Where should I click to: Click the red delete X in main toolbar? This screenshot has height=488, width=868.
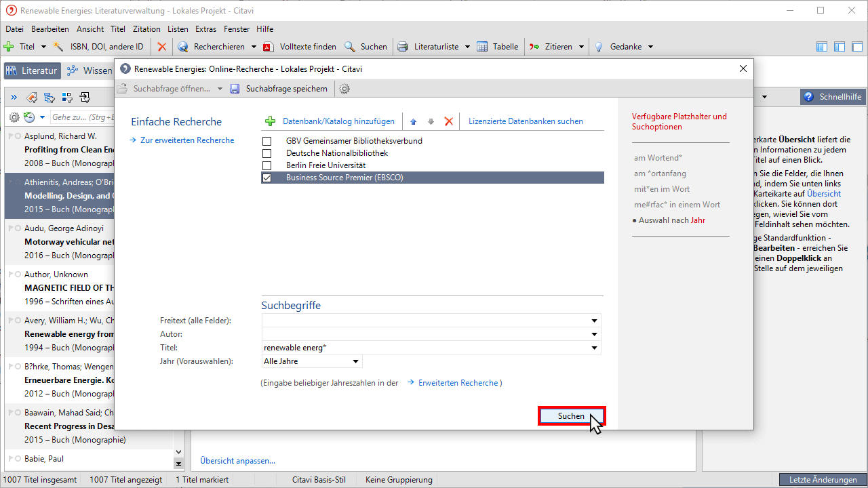click(x=161, y=47)
